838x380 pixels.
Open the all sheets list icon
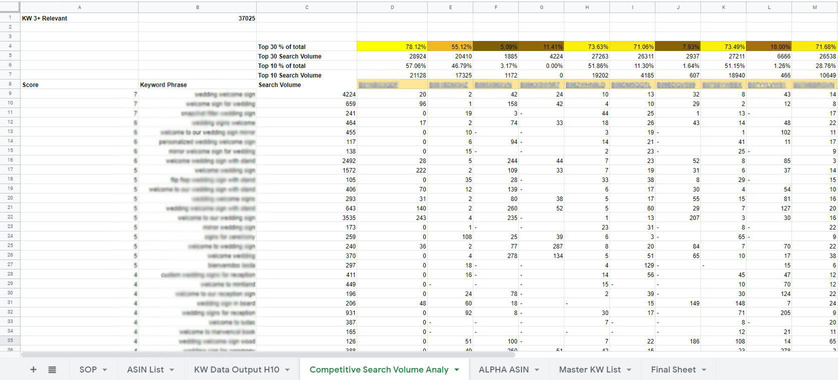point(52,369)
